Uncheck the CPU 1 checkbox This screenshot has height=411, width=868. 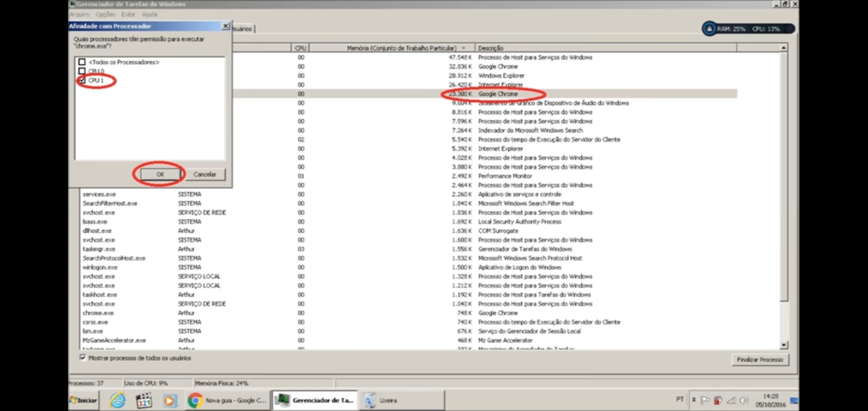[82, 80]
